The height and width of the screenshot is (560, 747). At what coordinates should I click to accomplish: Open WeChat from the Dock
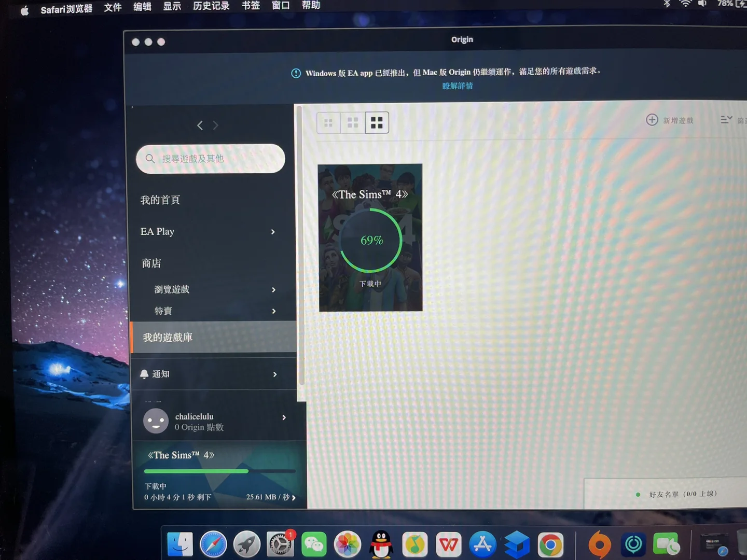pos(314,544)
